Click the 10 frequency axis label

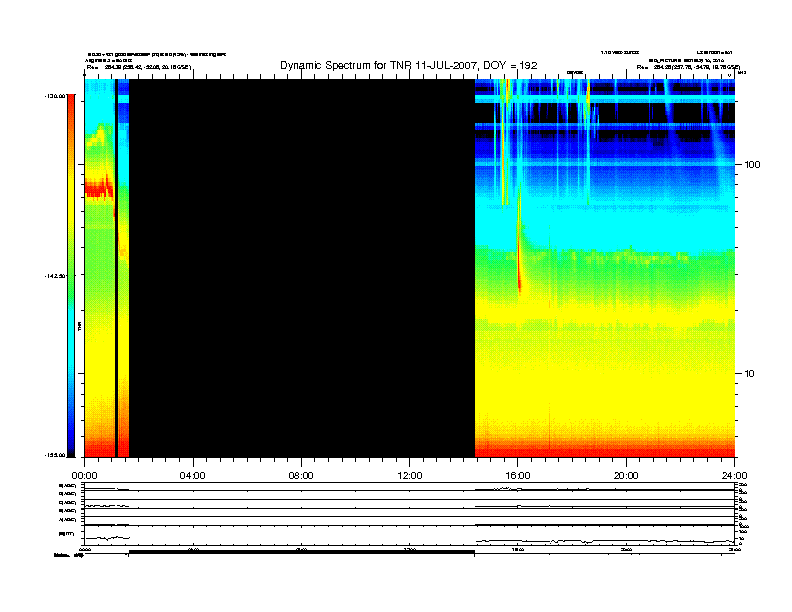750,374
